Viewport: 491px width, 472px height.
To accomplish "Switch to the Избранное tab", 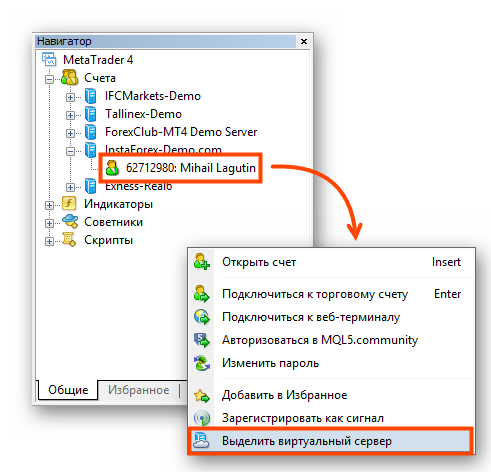I will (138, 390).
